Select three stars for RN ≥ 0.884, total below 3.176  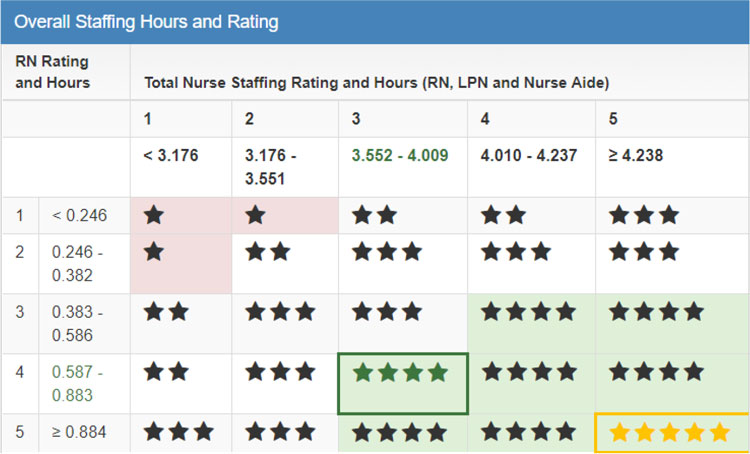point(179,432)
